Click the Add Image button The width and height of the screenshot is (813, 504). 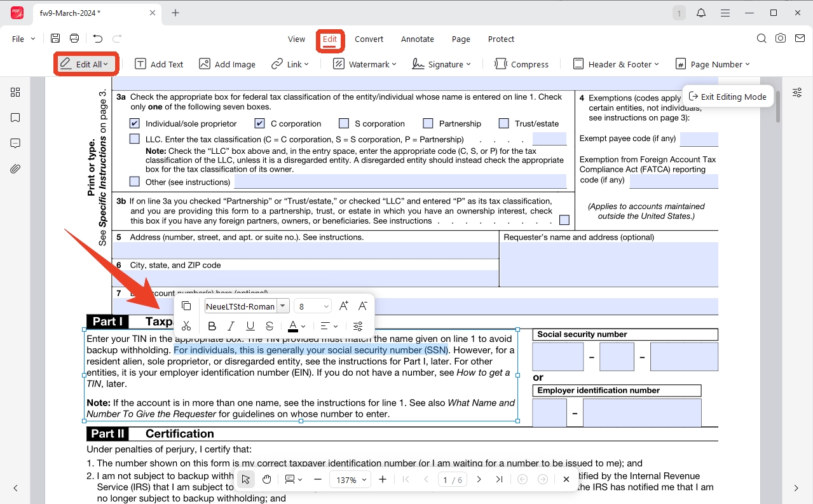tap(227, 64)
